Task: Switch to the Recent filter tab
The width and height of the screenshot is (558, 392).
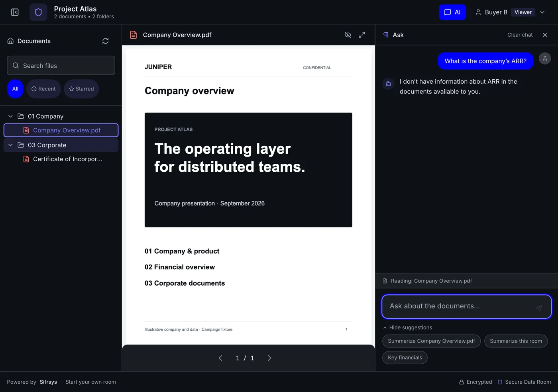Action: click(43, 89)
